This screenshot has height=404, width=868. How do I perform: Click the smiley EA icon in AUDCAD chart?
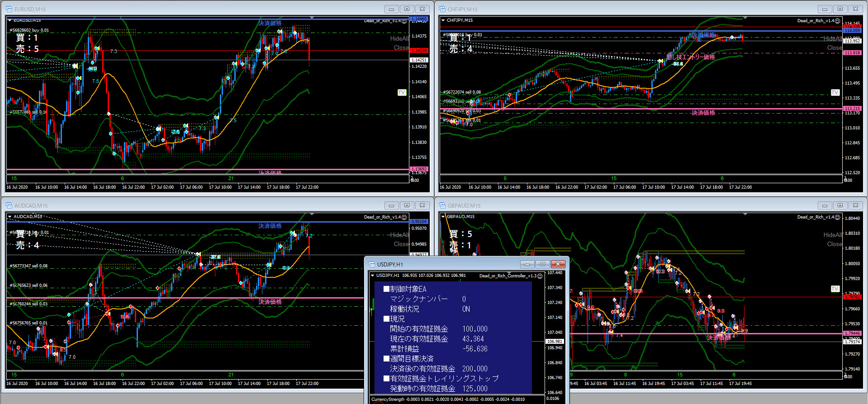click(404, 217)
